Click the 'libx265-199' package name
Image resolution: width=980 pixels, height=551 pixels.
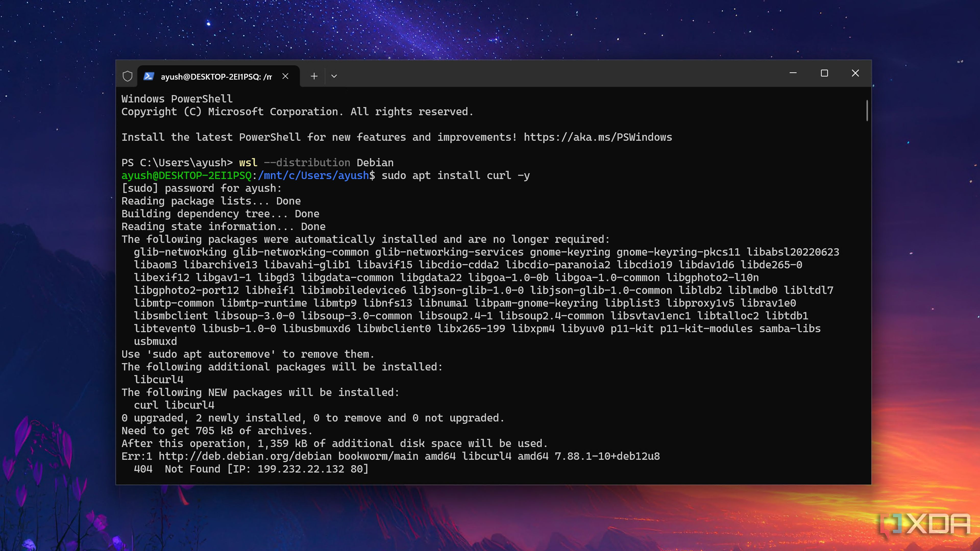(x=471, y=329)
